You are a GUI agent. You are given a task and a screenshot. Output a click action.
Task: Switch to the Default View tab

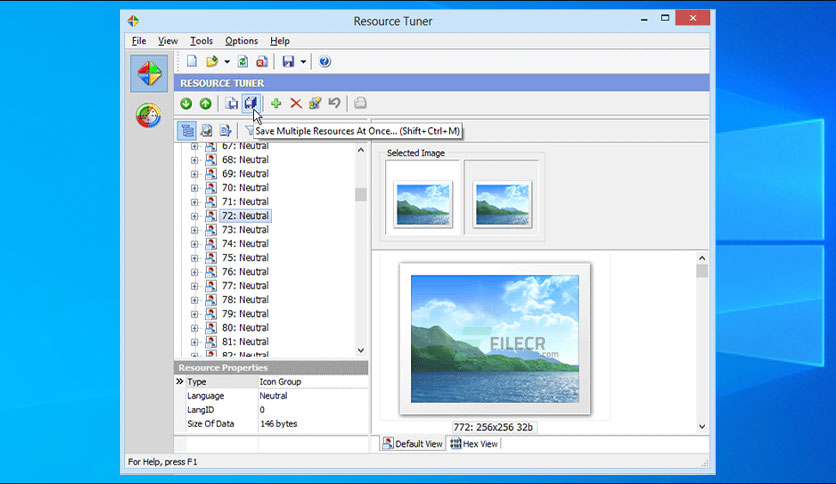coord(413,443)
